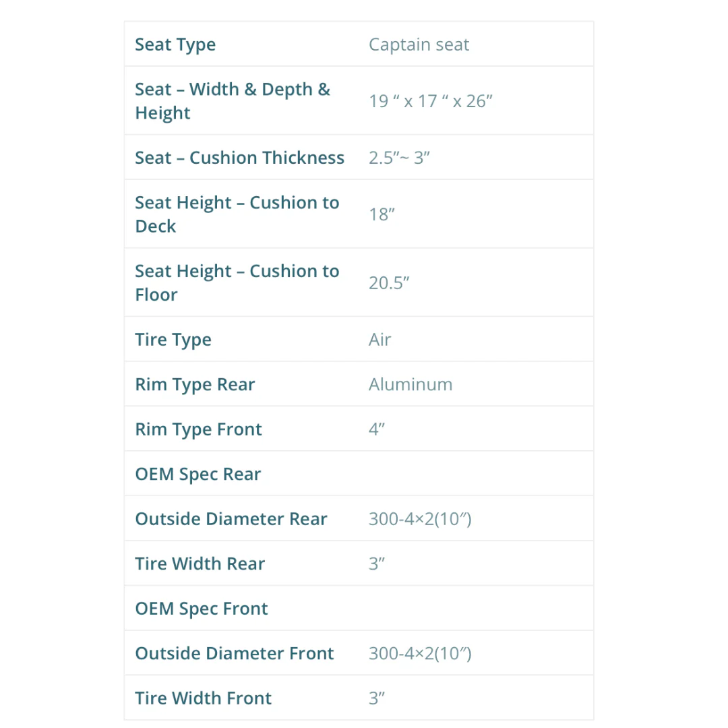Click the "Rim Type Rear" label
Viewport: 728px width, 728px height.
(x=195, y=384)
